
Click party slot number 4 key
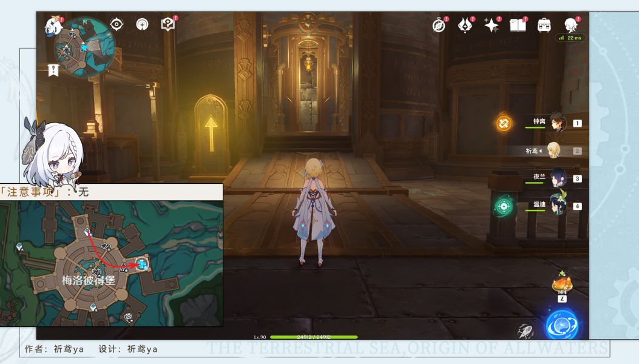coord(577,206)
